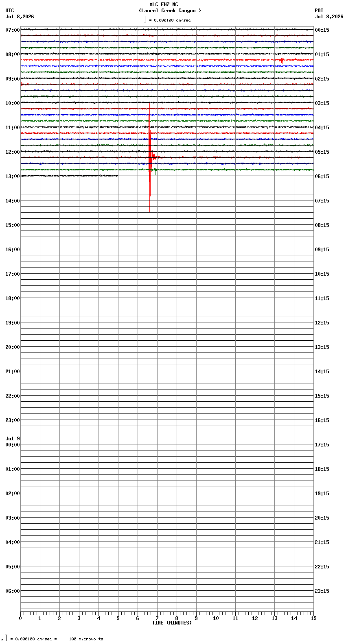Click the '15:00' UTC row label

[13, 225]
